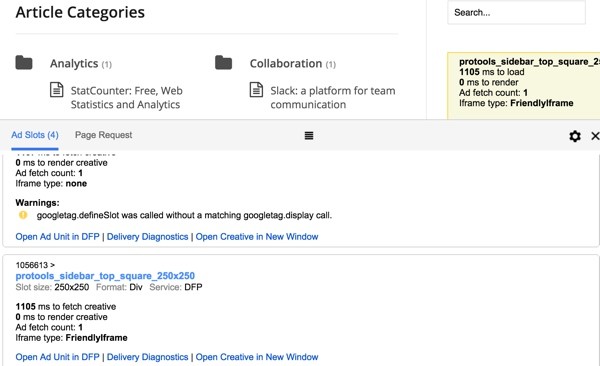Open Creative in New Window for protools_sidebar_top_square slot
600x366 pixels.
(x=257, y=357)
